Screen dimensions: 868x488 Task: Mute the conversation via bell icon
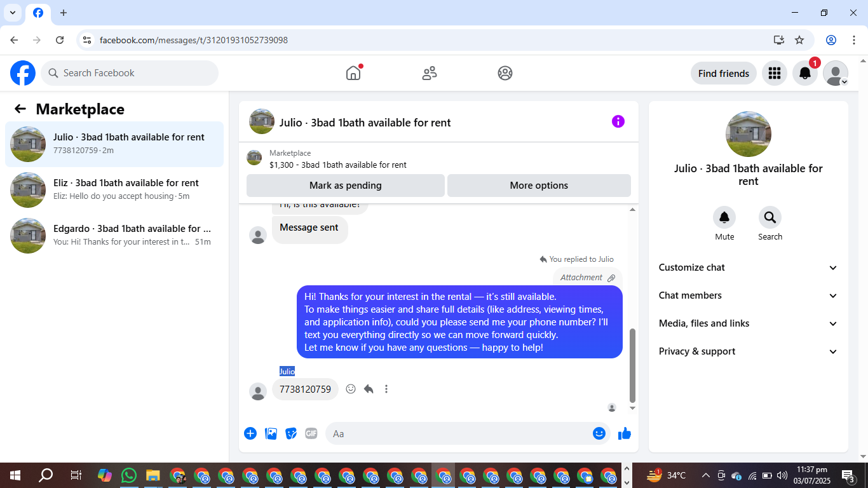[x=724, y=218]
